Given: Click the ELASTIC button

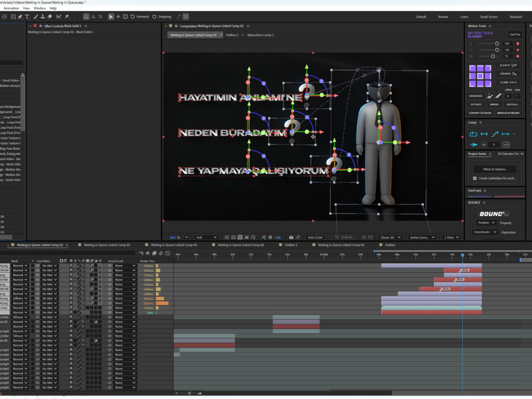Looking at the screenshot, I should tap(508, 65).
